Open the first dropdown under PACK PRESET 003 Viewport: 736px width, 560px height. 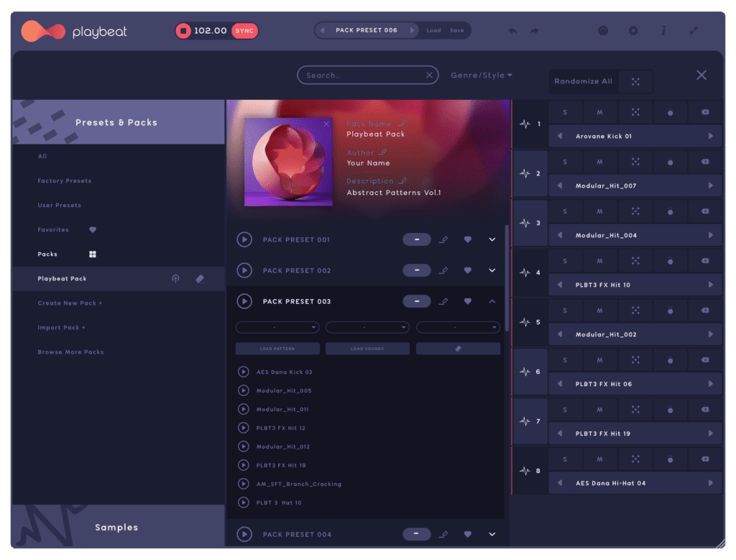(277, 327)
